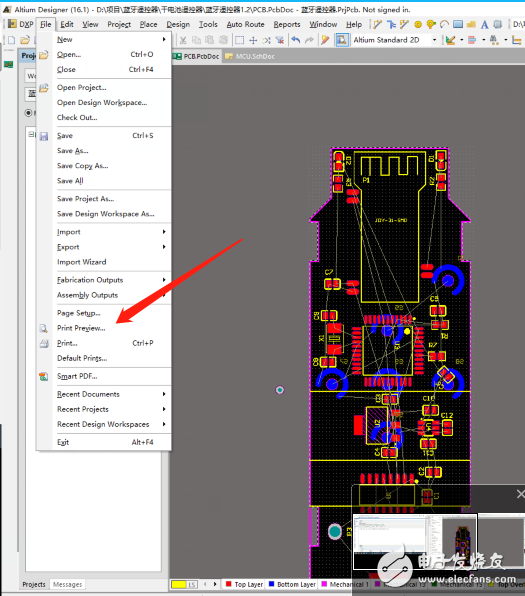Select the Top Layer tab
Image resolution: width=525 pixels, height=596 pixels.
tap(244, 584)
